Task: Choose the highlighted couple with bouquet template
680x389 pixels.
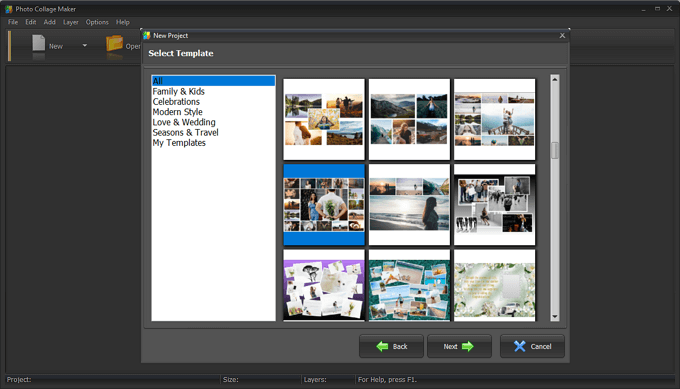Action: [324, 205]
